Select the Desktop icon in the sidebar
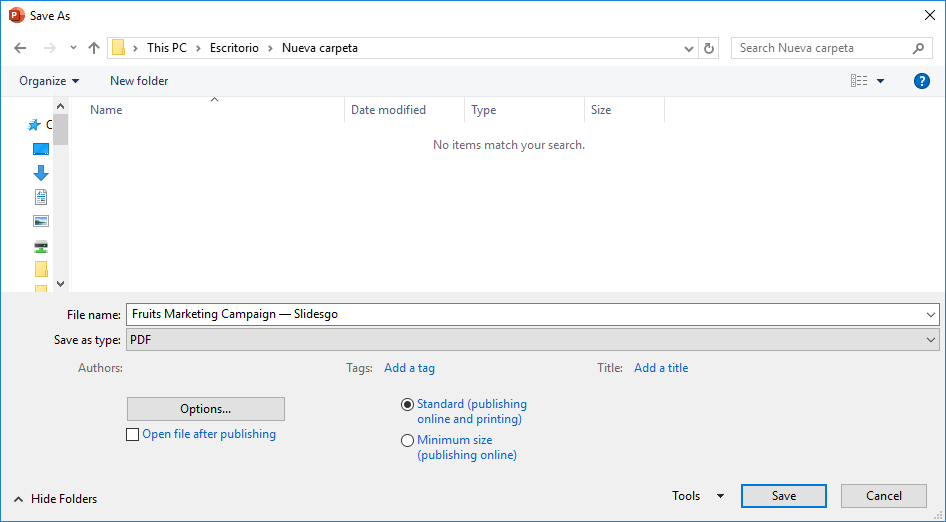 (41, 149)
